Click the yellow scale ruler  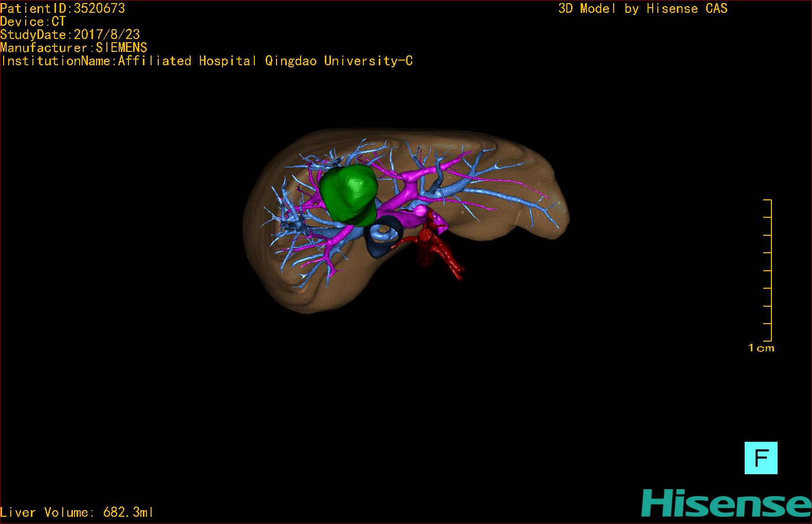[768, 270]
